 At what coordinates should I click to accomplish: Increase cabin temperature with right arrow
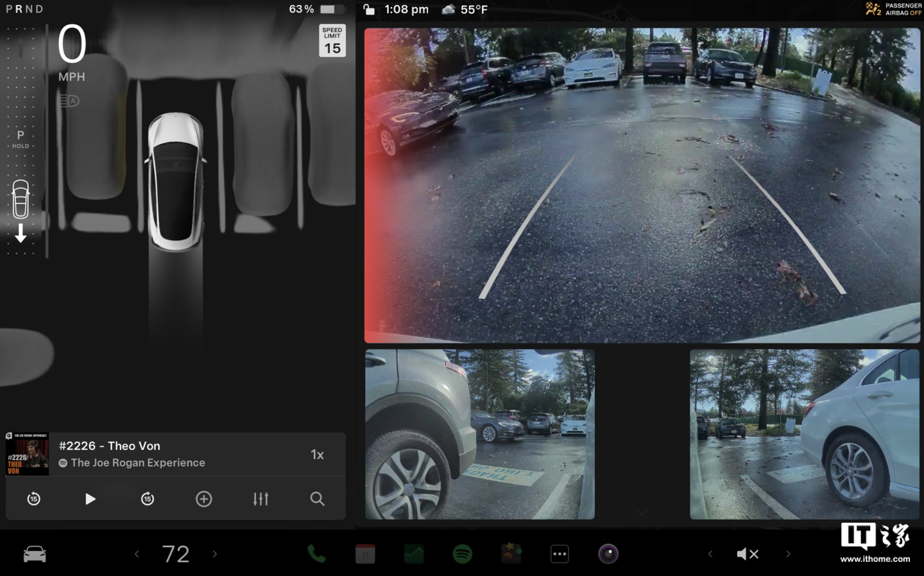pos(215,554)
